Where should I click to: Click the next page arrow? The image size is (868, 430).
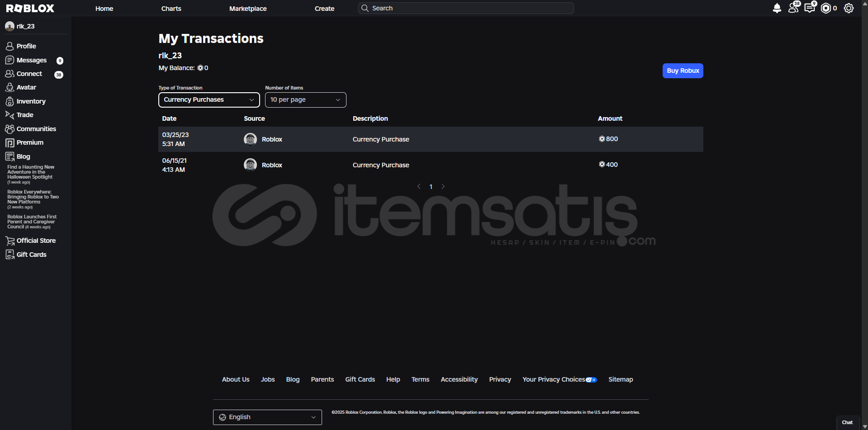(x=443, y=186)
